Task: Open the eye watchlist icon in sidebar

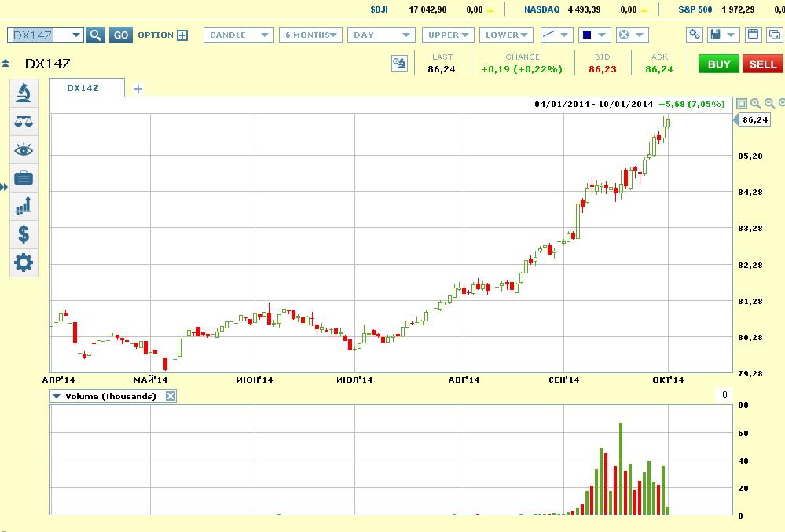Action: [24, 149]
